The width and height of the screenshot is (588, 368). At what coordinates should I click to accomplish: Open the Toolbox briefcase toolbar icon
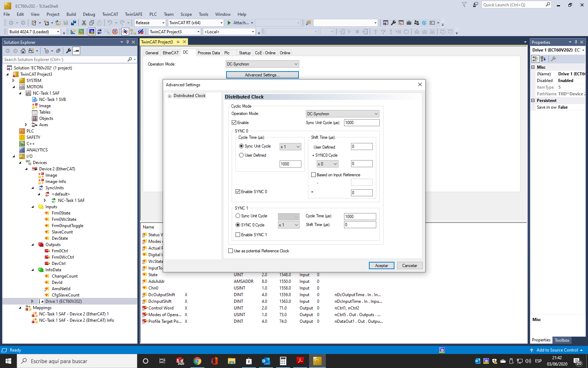click(x=409, y=23)
